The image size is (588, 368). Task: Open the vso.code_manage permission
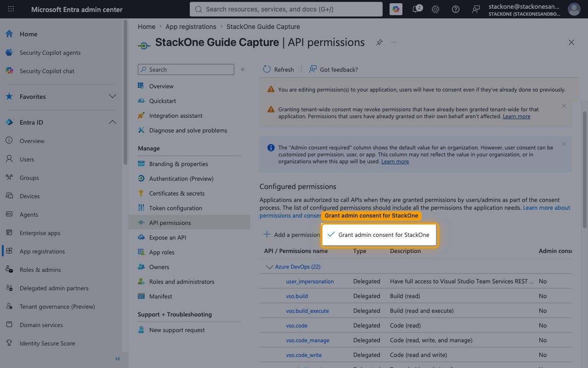pyautogui.click(x=307, y=340)
